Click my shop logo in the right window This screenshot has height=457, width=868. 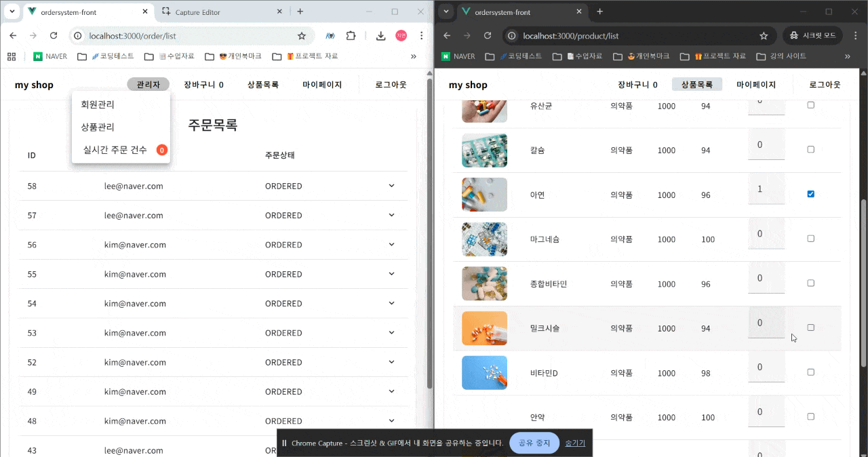[468, 85]
